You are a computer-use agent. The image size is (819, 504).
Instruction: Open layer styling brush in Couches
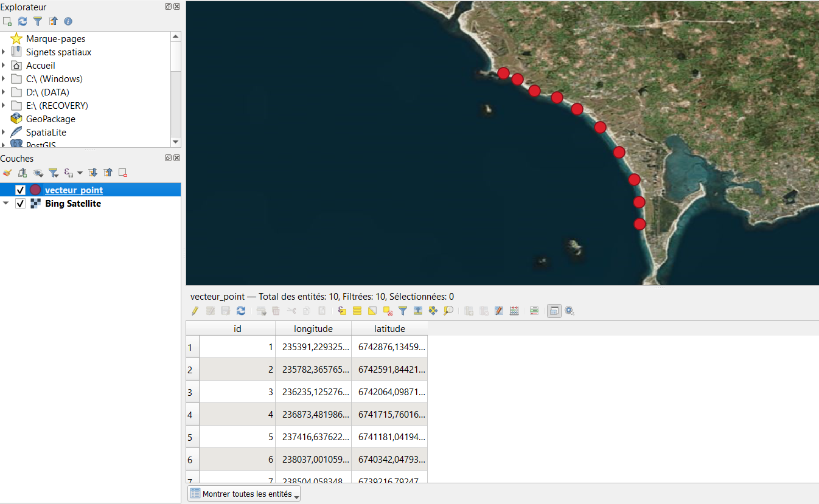click(x=7, y=173)
